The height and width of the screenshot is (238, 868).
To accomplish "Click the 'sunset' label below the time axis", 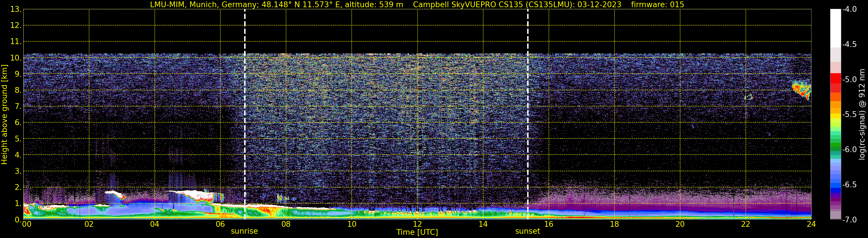I will (x=528, y=231).
